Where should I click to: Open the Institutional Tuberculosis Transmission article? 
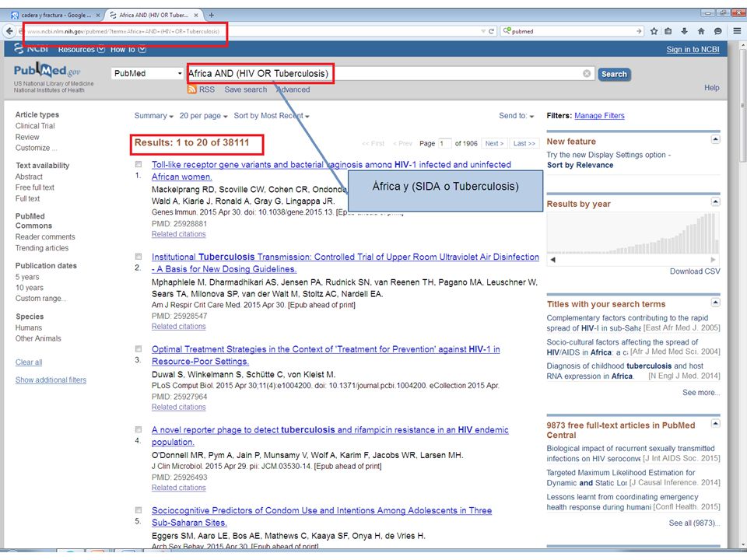345,263
